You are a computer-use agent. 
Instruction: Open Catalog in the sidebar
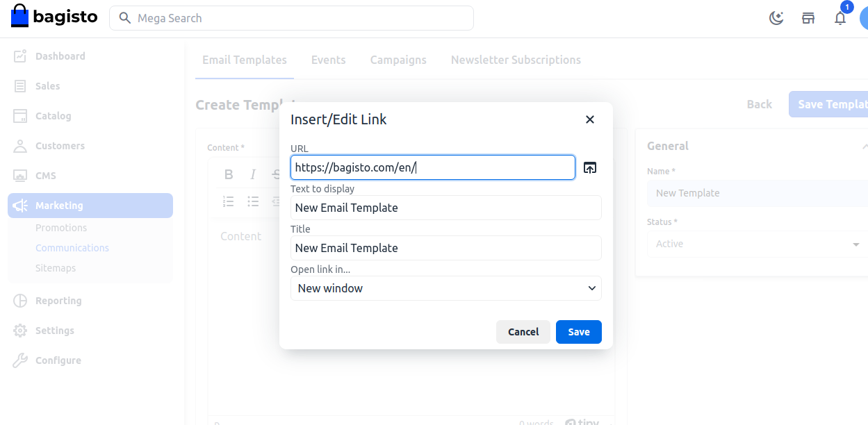point(53,116)
